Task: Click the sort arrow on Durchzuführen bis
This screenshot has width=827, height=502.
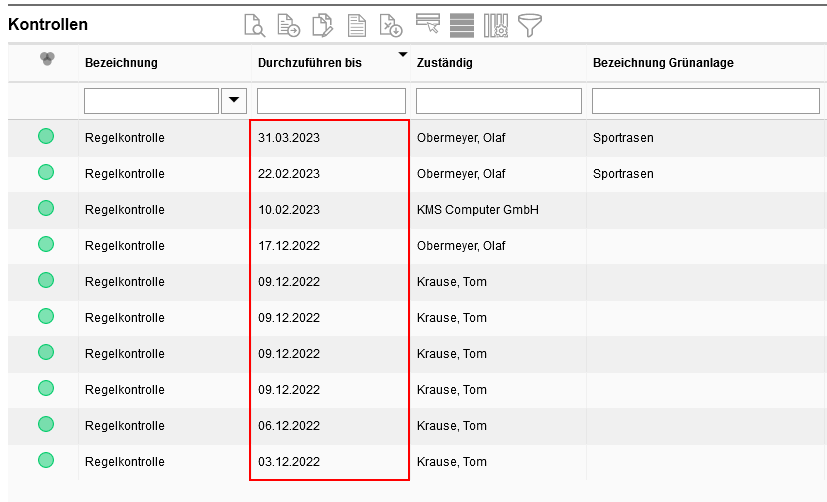Action: pyautogui.click(x=403, y=54)
